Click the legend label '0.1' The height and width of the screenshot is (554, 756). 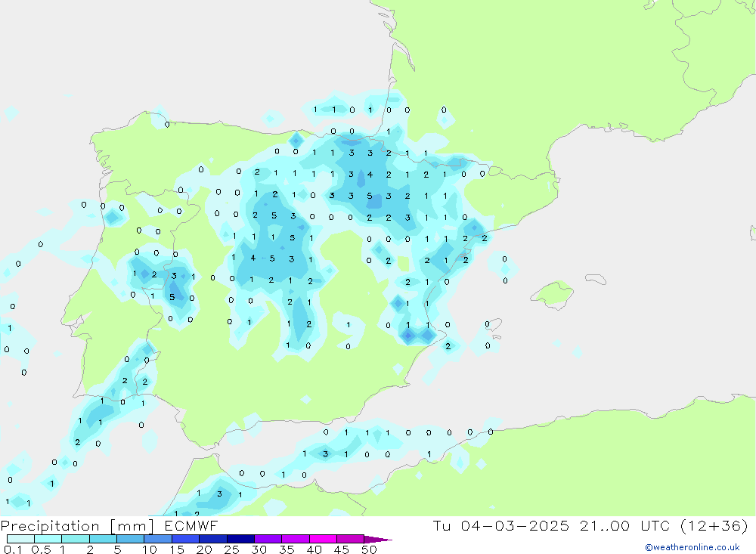pos(13,549)
